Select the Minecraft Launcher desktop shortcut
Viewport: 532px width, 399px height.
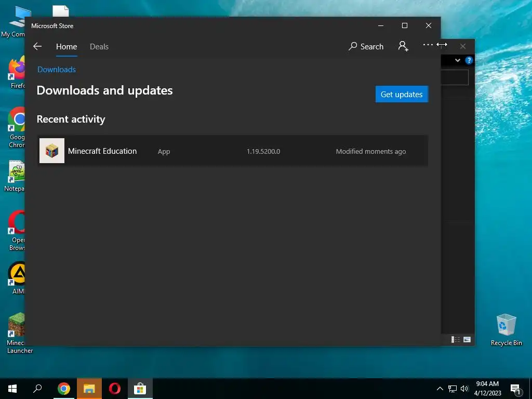(16, 333)
